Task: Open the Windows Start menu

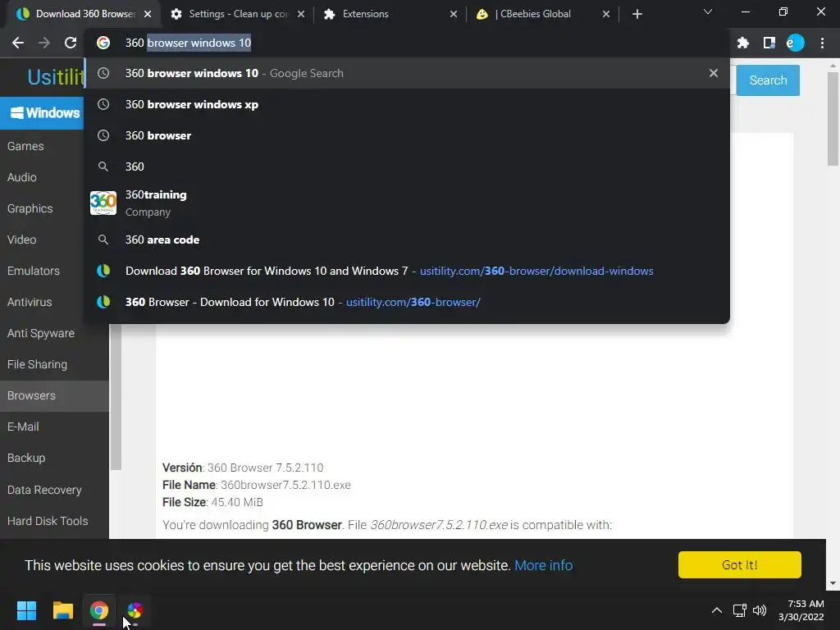Action: tap(26, 610)
